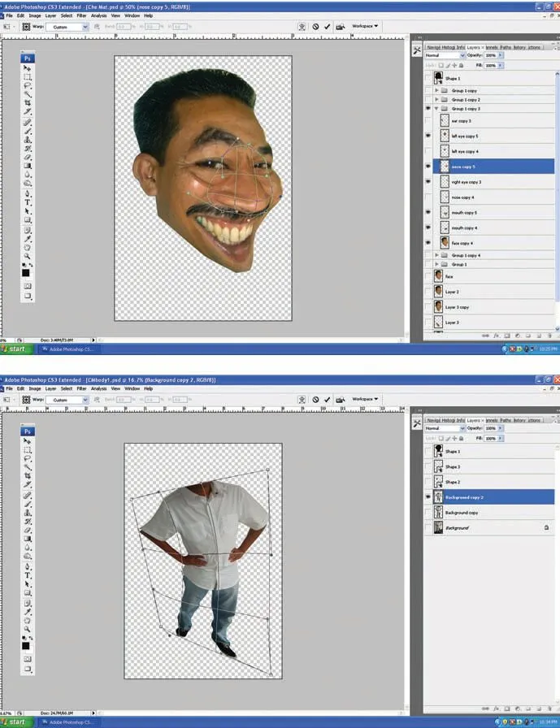This screenshot has width=560, height=728.
Task: Collapse the Group 1 copy 3 folder
Action: tap(436, 109)
